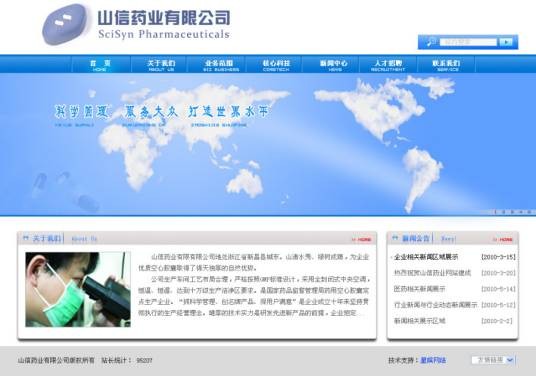Open the news item dated 2010-3-20
The width and height of the screenshot is (536, 376).
432,273
